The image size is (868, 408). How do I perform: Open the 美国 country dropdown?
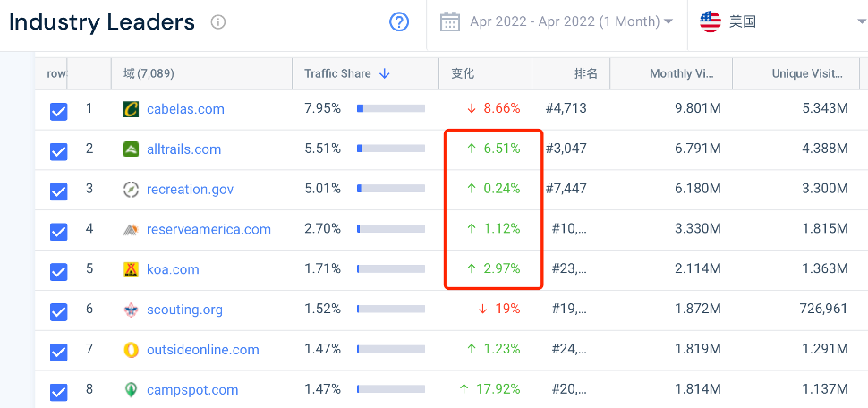783,22
